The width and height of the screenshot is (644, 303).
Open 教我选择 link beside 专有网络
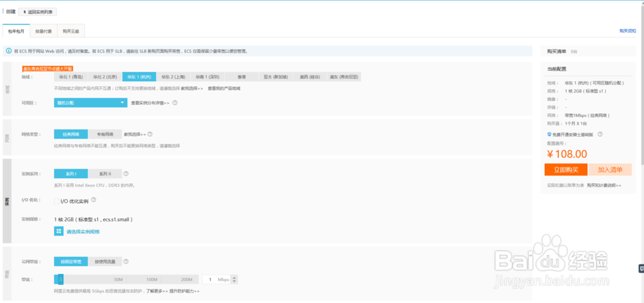[135, 134]
